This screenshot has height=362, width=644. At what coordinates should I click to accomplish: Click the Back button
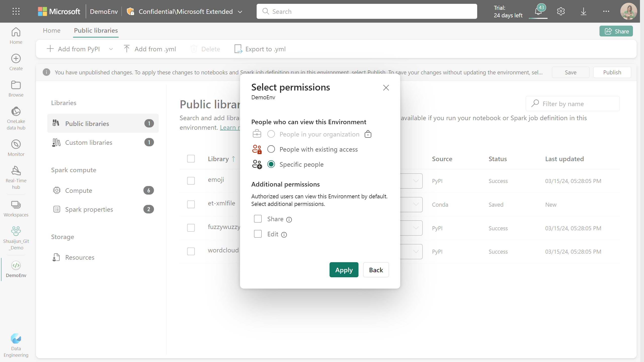pyautogui.click(x=376, y=270)
